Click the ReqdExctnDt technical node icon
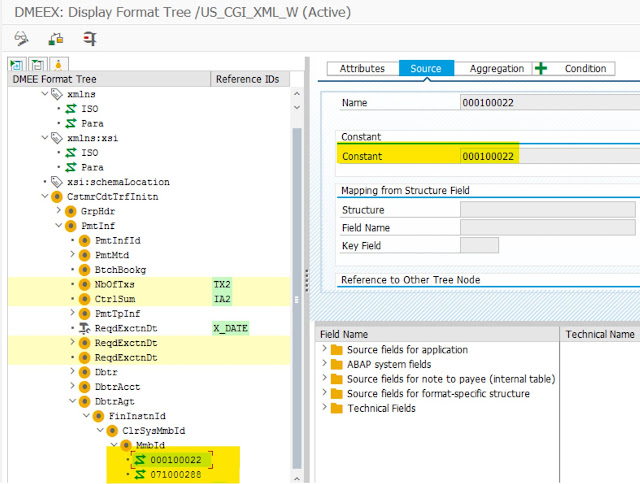 click(84, 328)
